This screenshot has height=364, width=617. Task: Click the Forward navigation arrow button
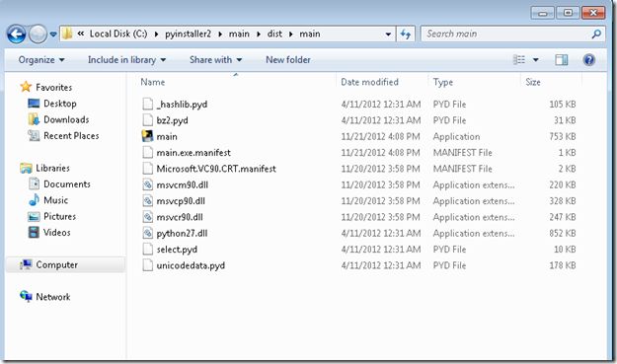coord(38,35)
